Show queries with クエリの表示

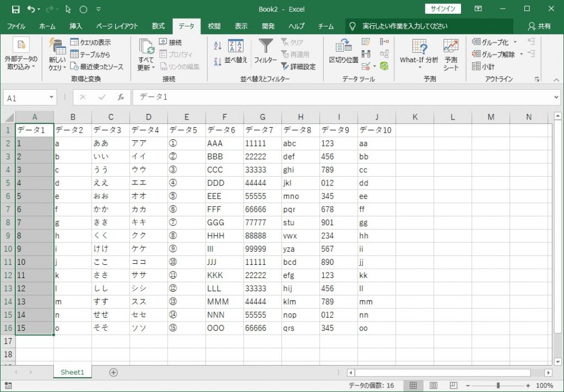[x=91, y=42]
